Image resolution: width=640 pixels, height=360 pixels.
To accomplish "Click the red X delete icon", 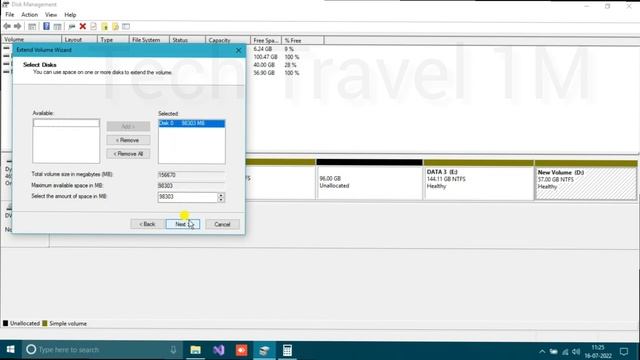I will click(82, 27).
